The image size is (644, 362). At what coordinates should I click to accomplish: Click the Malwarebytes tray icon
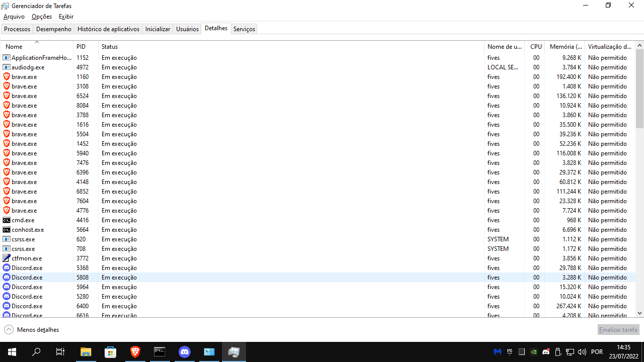pyautogui.click(x=498, y=352)
